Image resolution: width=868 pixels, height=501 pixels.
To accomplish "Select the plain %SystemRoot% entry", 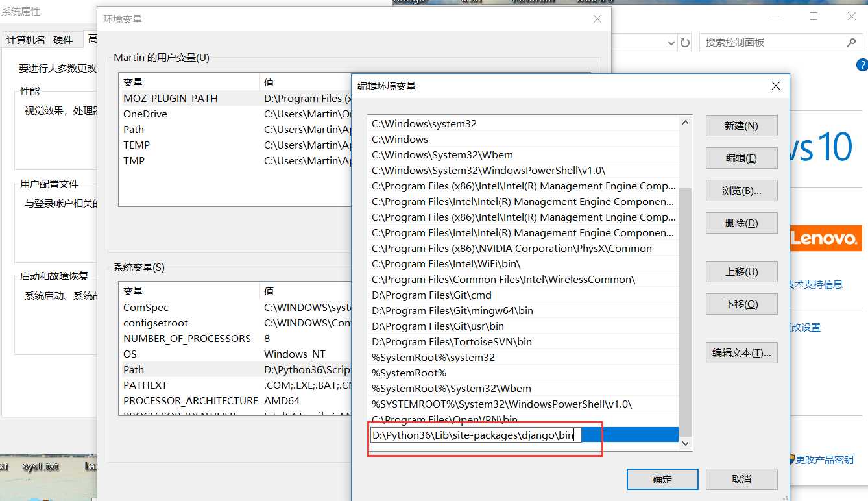I will pos(523,373).
